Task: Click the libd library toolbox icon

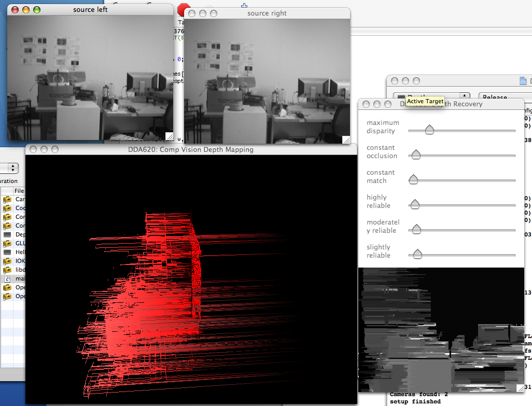Action: pyautogui.click(x=7, y=270)
